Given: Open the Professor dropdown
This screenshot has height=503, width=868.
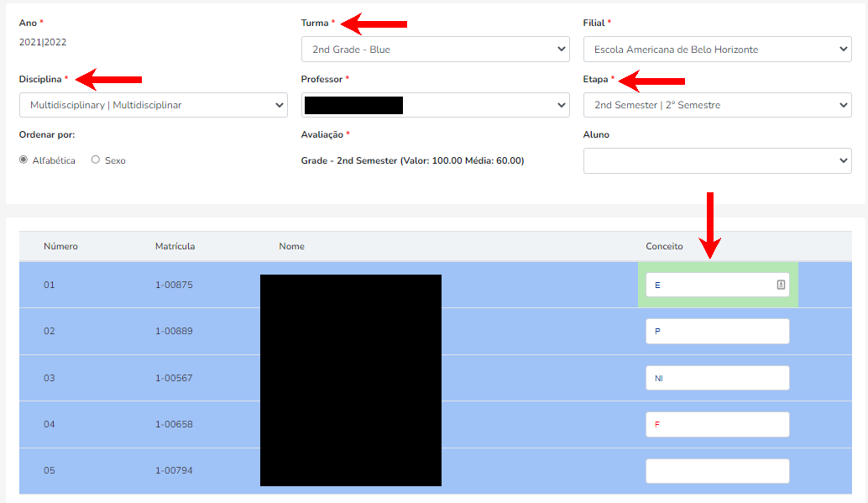Looking at the screenshot, I should 435,105.
